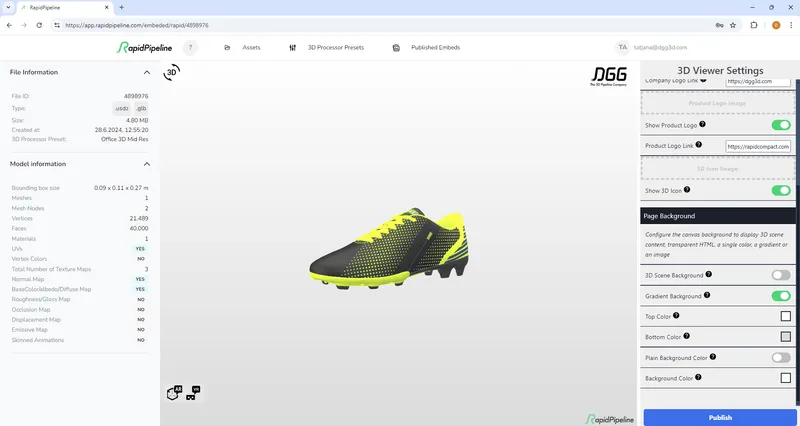Toggle the Plain Background Color switch
The height and width of the screenshot is (426, 800).
coord(780,357)
